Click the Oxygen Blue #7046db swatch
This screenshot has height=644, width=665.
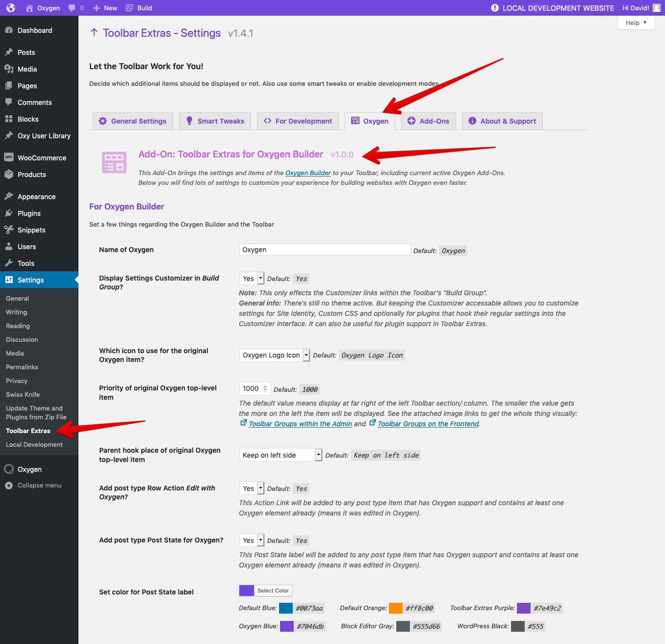click(287, 626)
